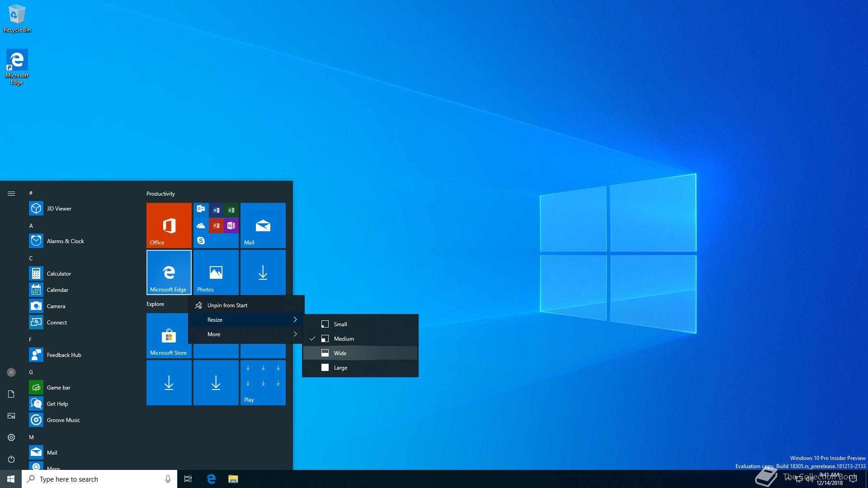Screen dimensions: 868x488
Task: Expand the Start hamburger navigation menu
Action: click(11, 193)
